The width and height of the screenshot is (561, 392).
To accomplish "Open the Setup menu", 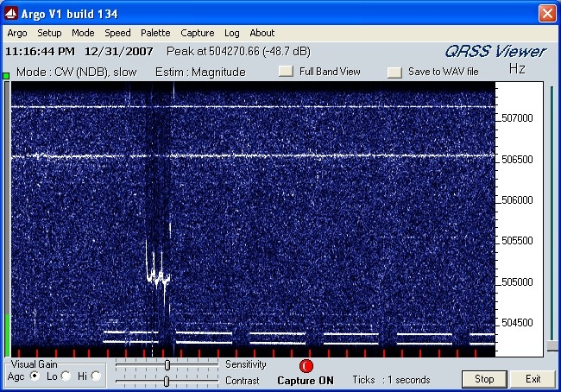I will point(49,33).
